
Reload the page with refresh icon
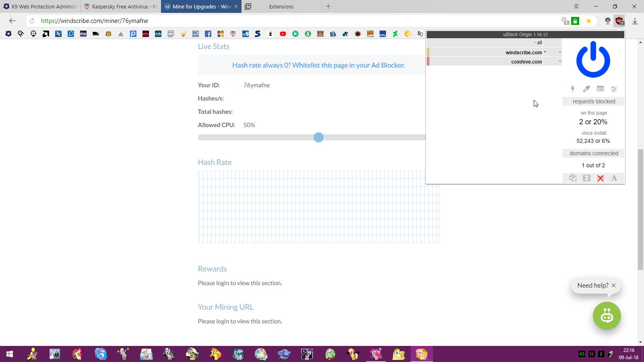click(32, 21)
